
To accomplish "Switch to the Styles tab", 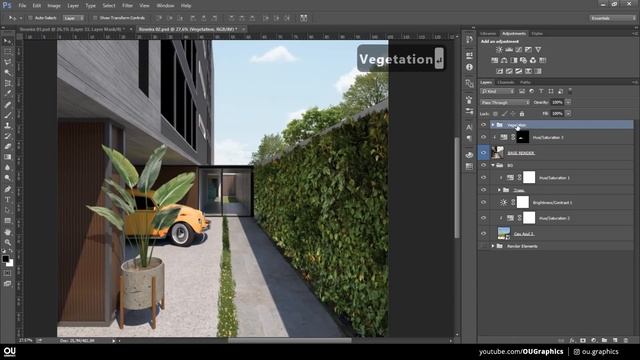I will (537, 33).
